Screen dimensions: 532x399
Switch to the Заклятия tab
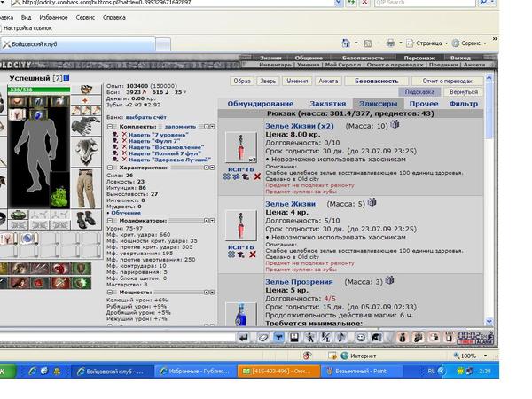tap(328, 104)
